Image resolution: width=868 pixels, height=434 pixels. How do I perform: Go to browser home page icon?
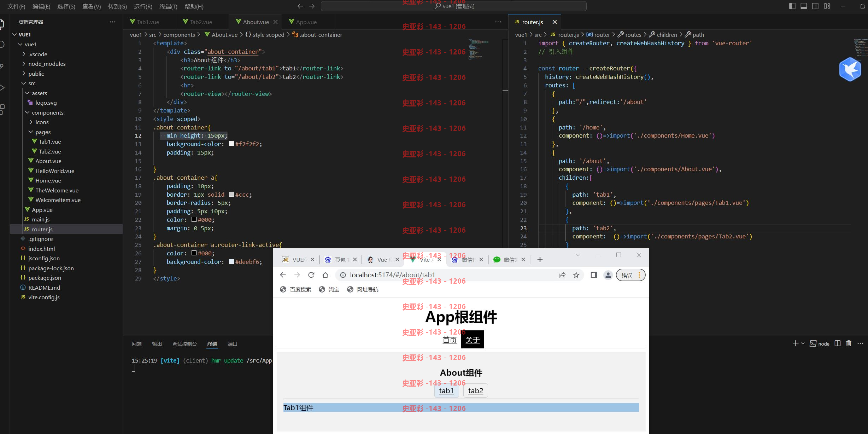click(325, 275)
